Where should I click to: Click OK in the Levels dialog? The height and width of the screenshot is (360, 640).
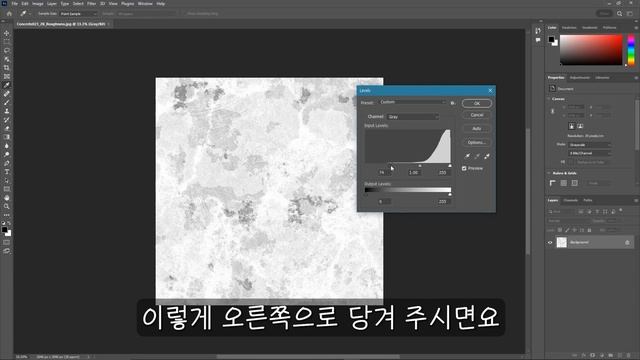[477, 103]
